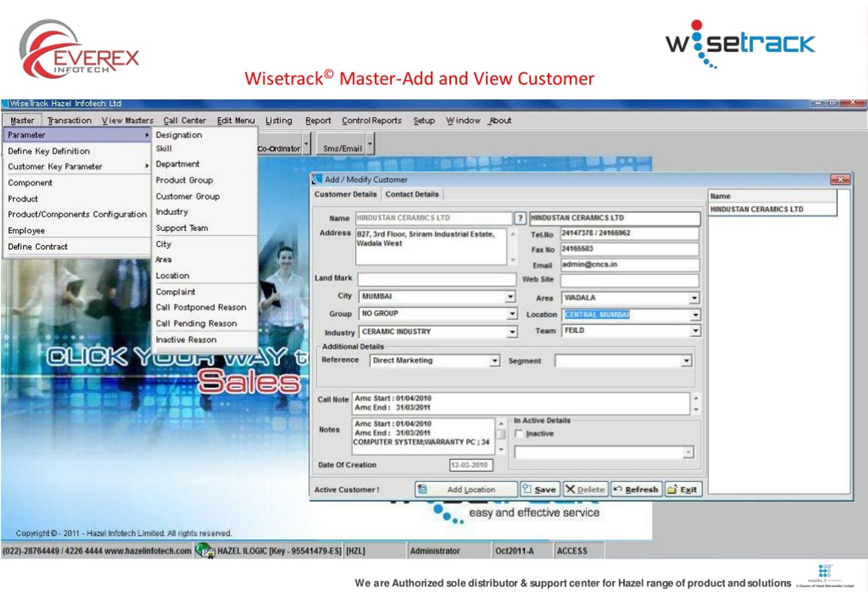Select Support Team submenu entry

pyautogui.click(x=205, y=228)
